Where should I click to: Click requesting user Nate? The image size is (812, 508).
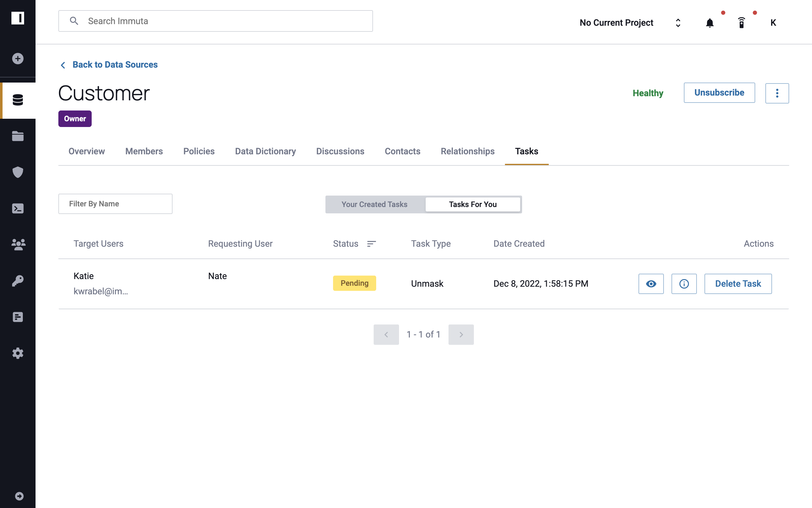(x=217, y=276)
